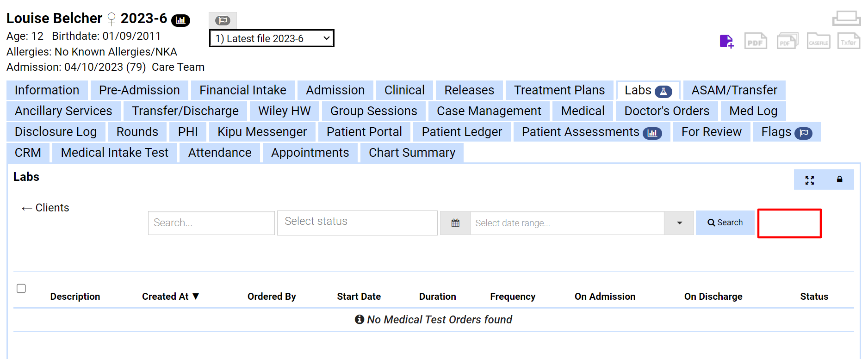Screen dimensions: 868x359
Task: Open the CASEFILE folder icon
Action: [818, 41]
